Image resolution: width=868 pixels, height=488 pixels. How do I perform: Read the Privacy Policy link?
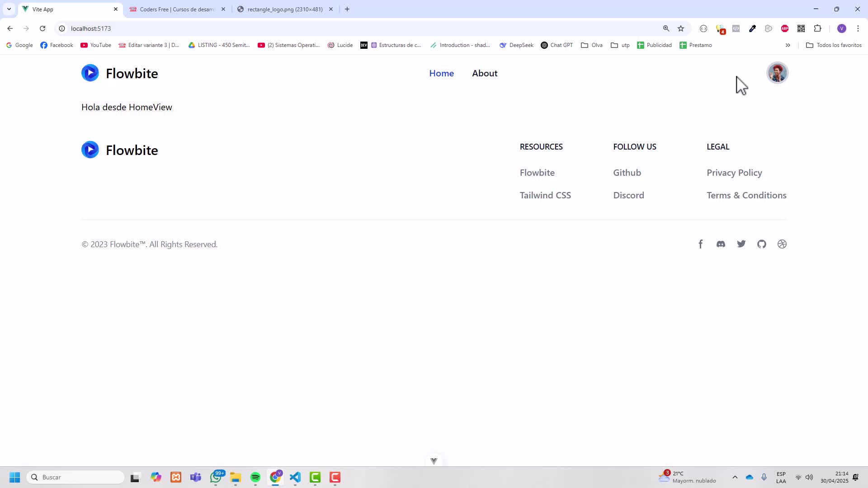tap(734, 173)
